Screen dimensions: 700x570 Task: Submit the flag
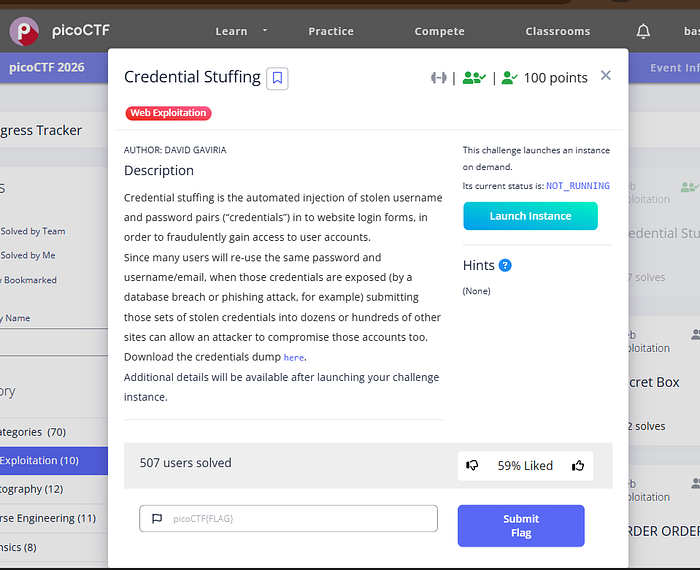521,526
